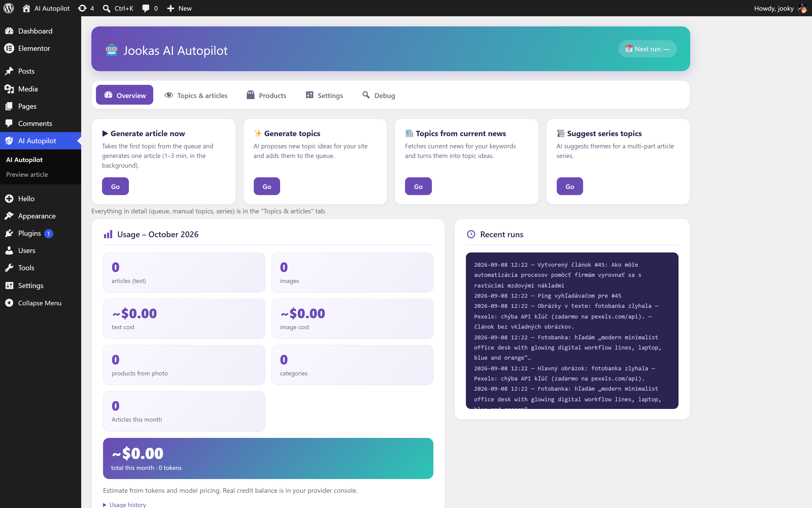Click the sparkle icon of Generate topics
812x508 pixels.
[x=258, y=134]
